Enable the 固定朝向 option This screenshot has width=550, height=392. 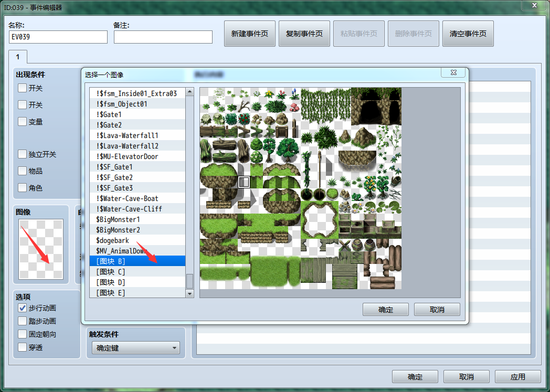(22, 334)
